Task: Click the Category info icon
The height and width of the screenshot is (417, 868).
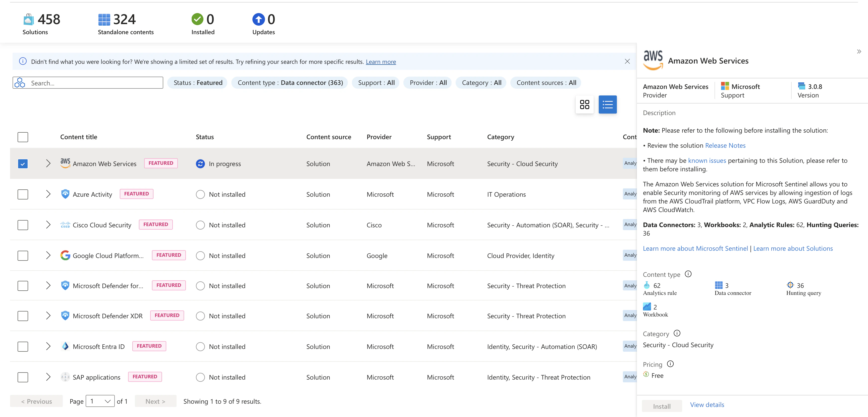Action: tap(677, 333)
